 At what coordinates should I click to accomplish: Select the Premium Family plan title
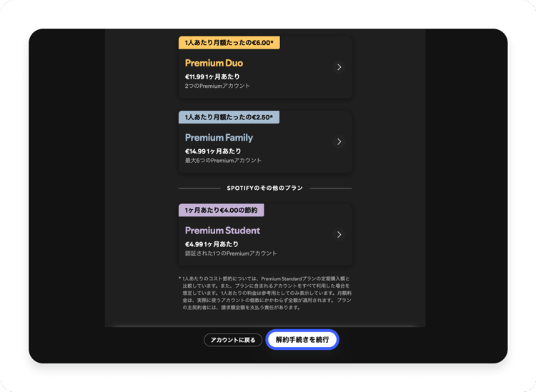click(219, 138)
